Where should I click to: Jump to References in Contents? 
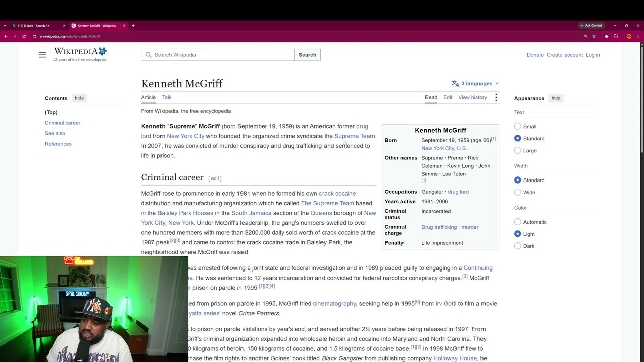click(x=58, y=144)
